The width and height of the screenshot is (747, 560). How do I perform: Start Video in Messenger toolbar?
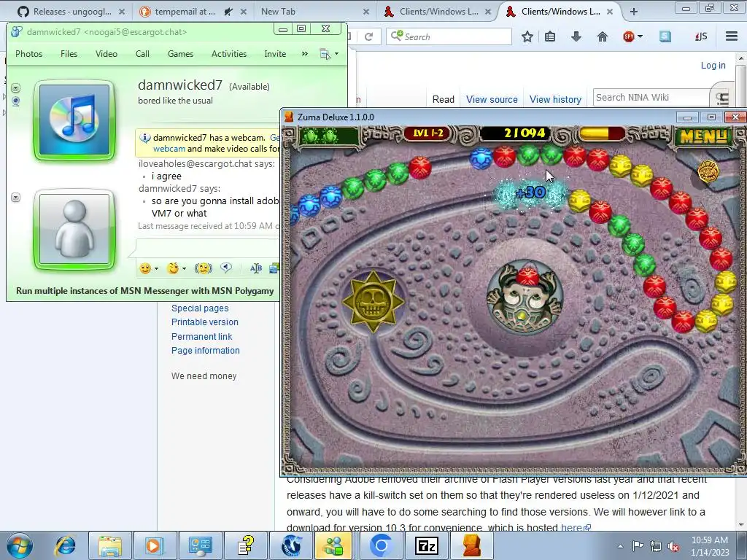[107, 54]
